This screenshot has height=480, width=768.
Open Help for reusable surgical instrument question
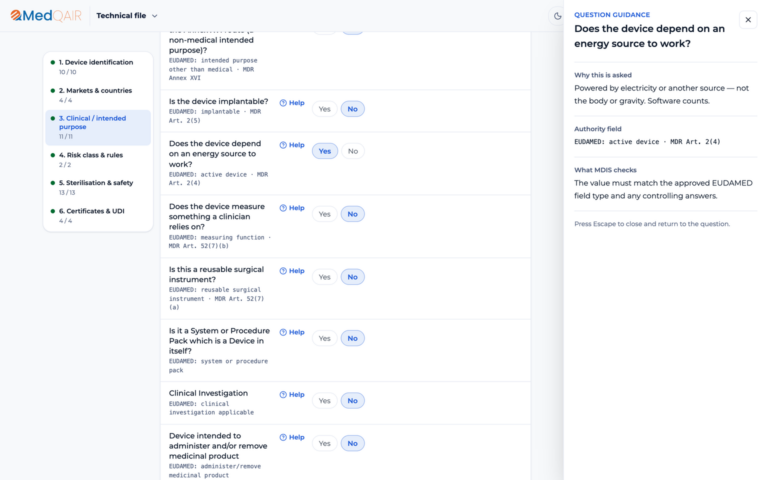292,271
